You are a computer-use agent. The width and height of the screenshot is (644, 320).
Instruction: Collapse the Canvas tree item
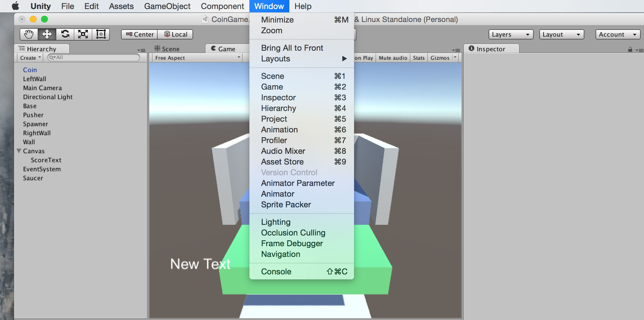point(19,151)
